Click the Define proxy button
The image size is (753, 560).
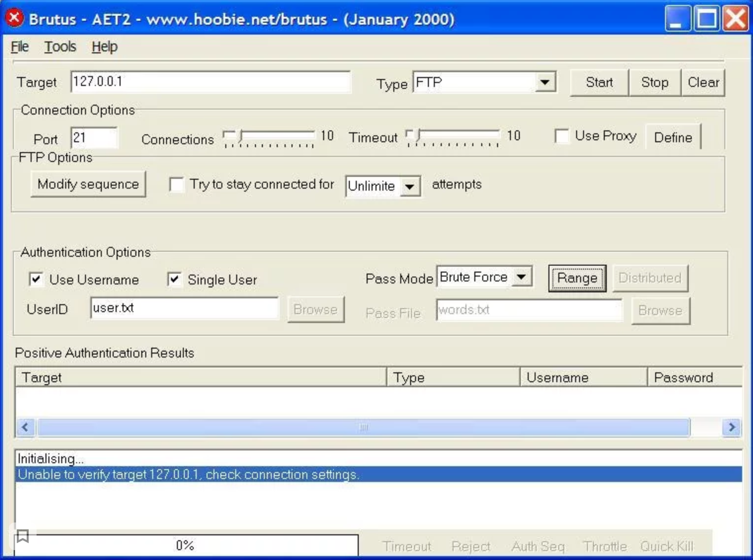pos(673,137)
